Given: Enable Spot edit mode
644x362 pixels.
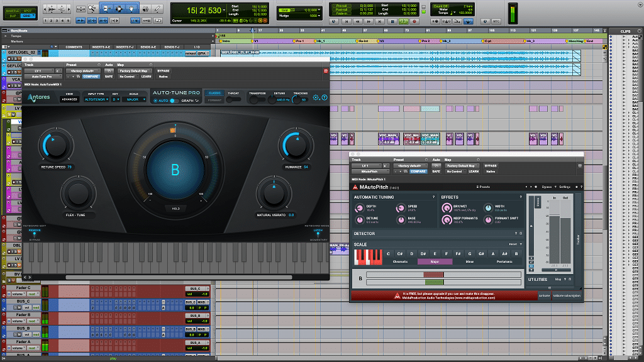Looking at the screenshot, I should tap(28, 11).
